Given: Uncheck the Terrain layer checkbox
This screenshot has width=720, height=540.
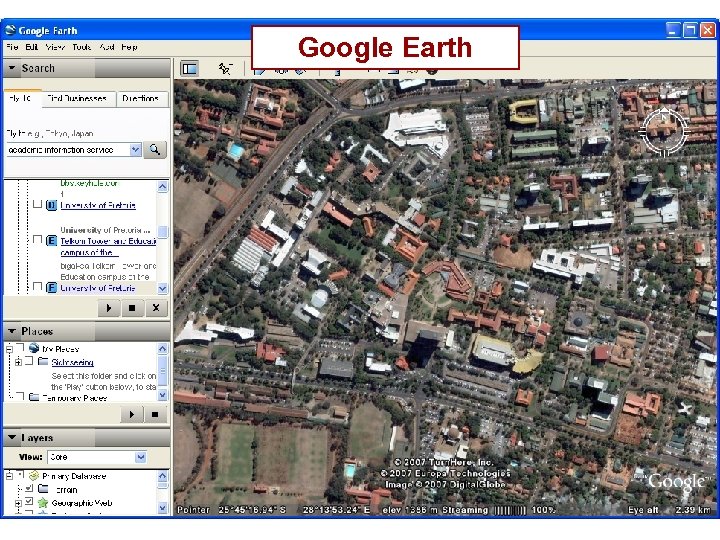Looking at the screenshot, I should tap(29, 488).
